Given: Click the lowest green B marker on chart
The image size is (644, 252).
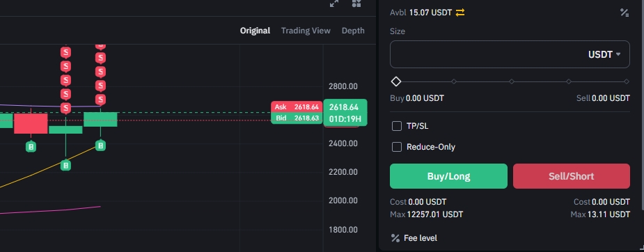Looking at the screenshot, I should tap(65, 166).
